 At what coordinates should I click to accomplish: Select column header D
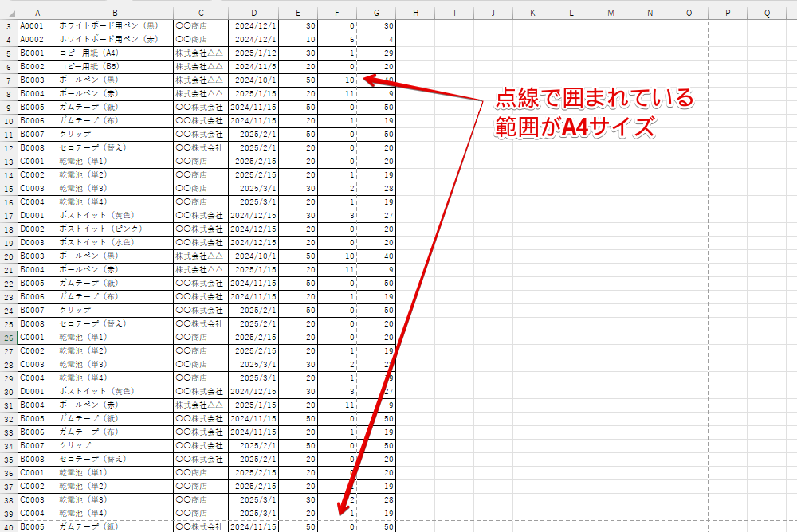tap(253, 13)
